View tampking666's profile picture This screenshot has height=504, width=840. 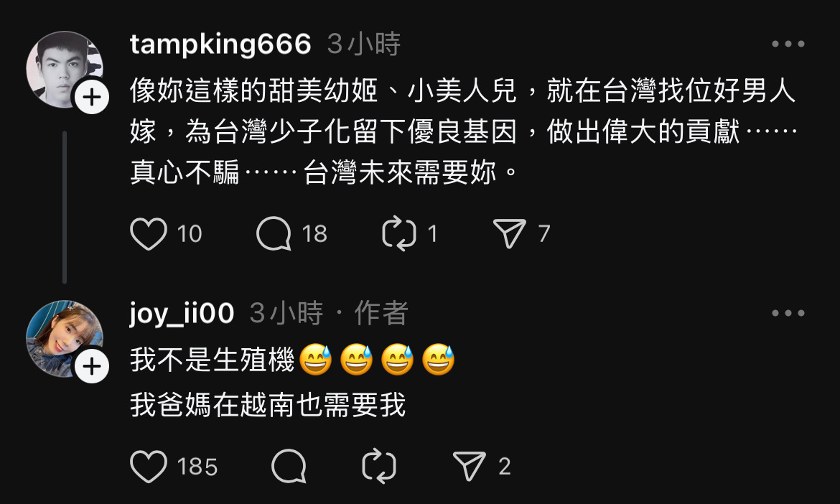65,70
